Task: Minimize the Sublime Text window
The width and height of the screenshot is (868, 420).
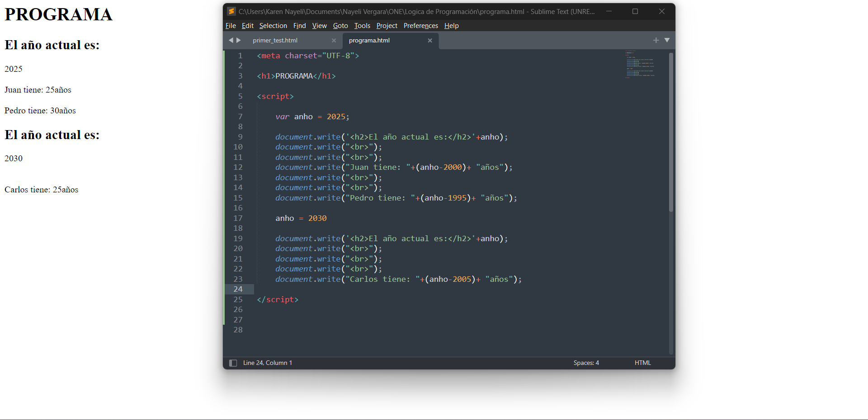Action: tap(609, 11)
